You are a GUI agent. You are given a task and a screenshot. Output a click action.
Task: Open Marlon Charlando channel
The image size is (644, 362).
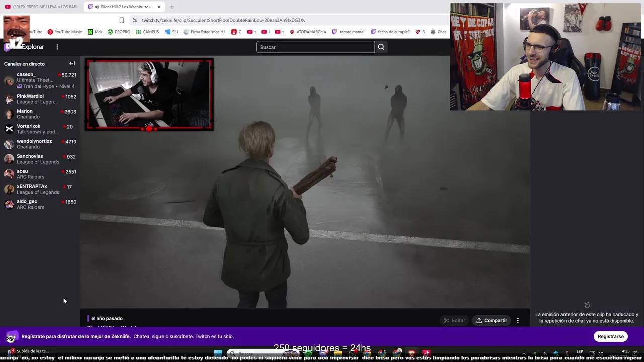pyautogui.click(x=40, y=114)
